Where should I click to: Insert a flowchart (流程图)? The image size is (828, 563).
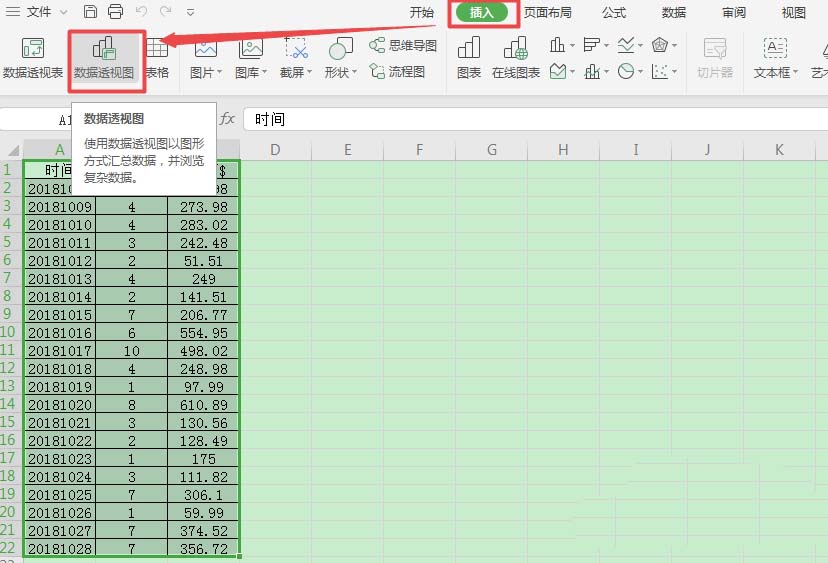pos(397,71)
